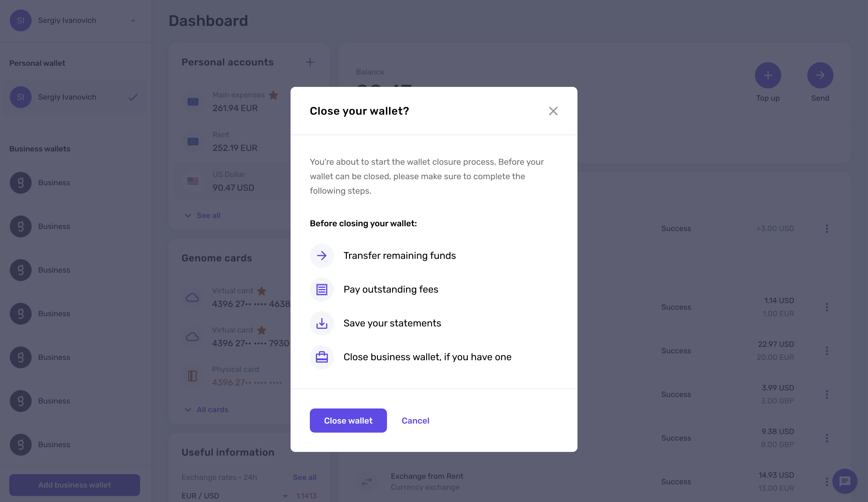868x502 pixels.
Task: Click the checkmark on Sergiy Ivanovich wallet
Action: 133,97
